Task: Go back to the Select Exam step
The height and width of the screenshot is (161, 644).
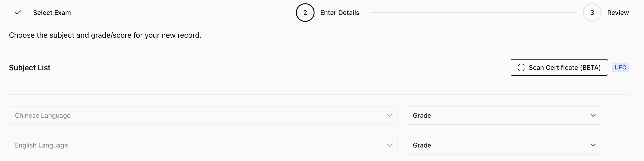Action: pos(52,13)
